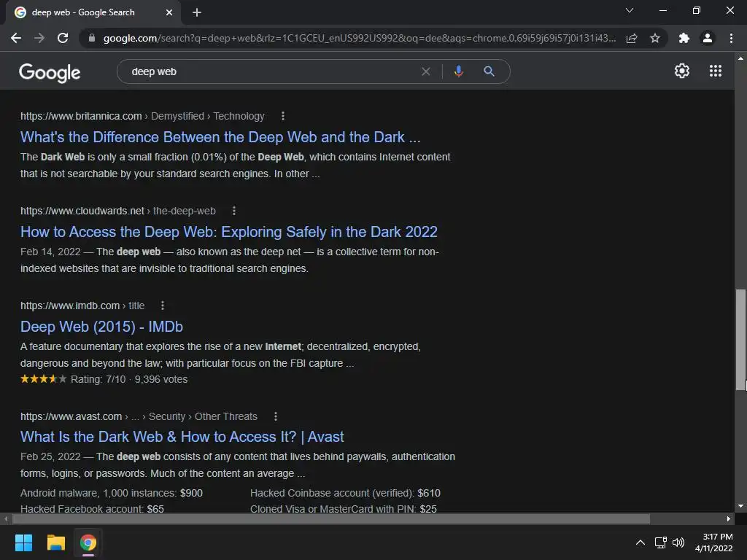
Task: Click the forward navigation arrow
Action: pyautogui.click(x=39, y=38)
